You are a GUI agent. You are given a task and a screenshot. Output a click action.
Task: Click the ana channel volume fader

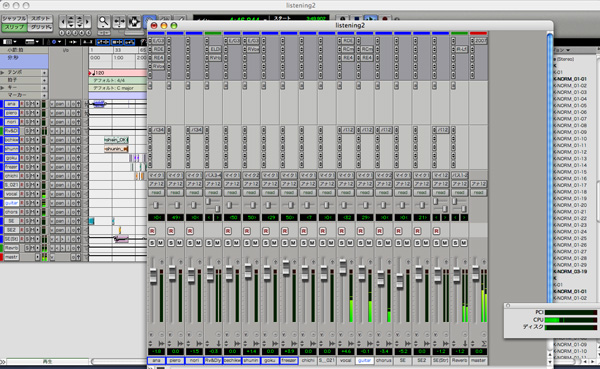coord(153,276)
